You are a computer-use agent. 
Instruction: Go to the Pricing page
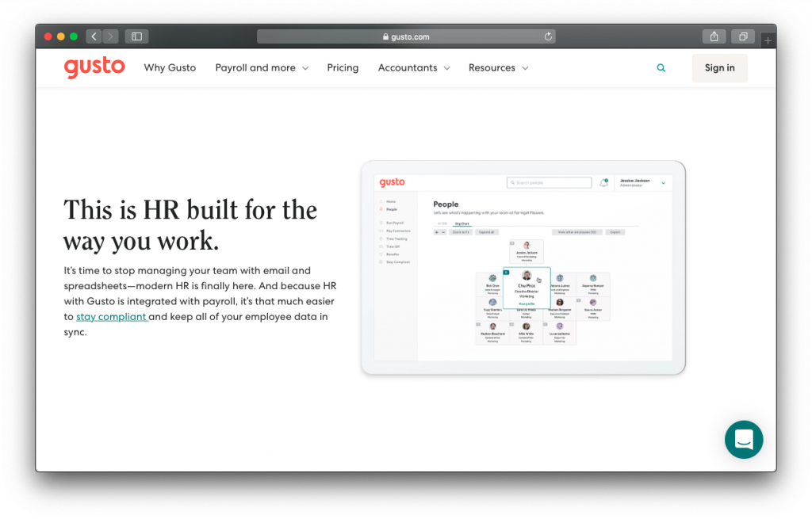point(343,68)
